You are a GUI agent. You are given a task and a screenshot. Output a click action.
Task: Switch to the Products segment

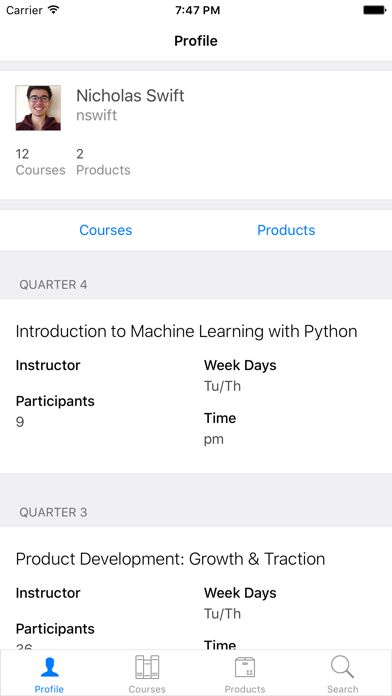(286, 230)
